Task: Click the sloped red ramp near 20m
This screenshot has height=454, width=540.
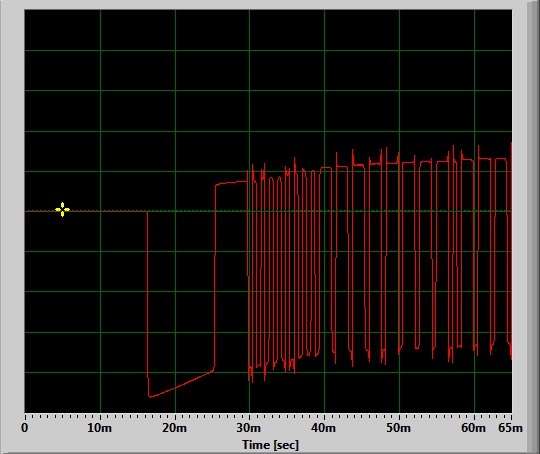Action: pyautogui.click(x=182, y=384)
